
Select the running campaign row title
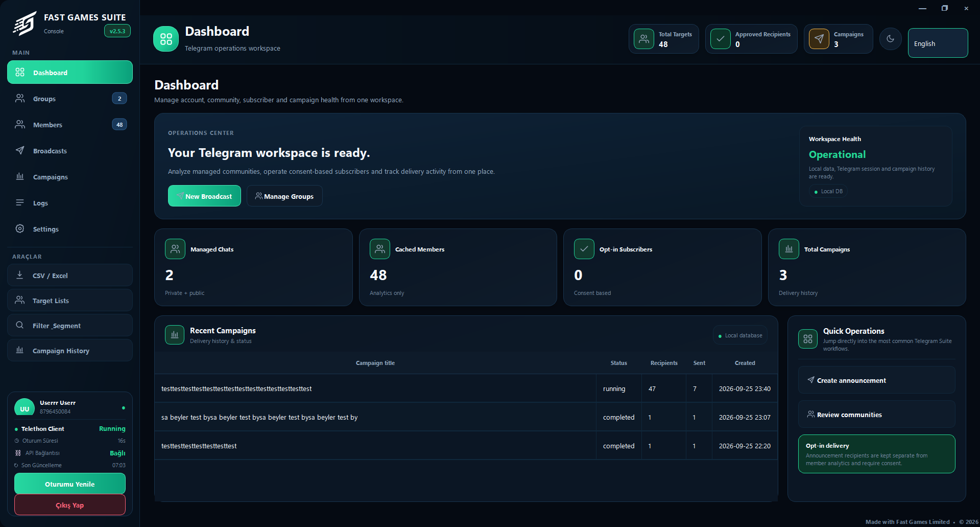coord(236,388)
